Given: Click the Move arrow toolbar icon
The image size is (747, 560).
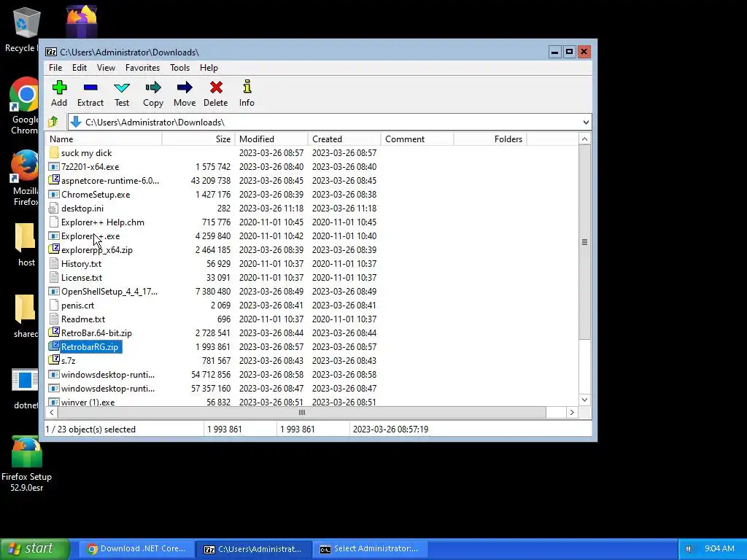Looking at the screenshot, I should [185, 87].
